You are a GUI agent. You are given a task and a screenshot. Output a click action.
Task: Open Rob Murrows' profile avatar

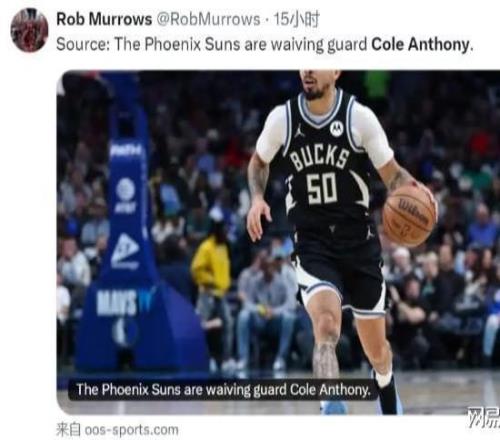(29, 30)
